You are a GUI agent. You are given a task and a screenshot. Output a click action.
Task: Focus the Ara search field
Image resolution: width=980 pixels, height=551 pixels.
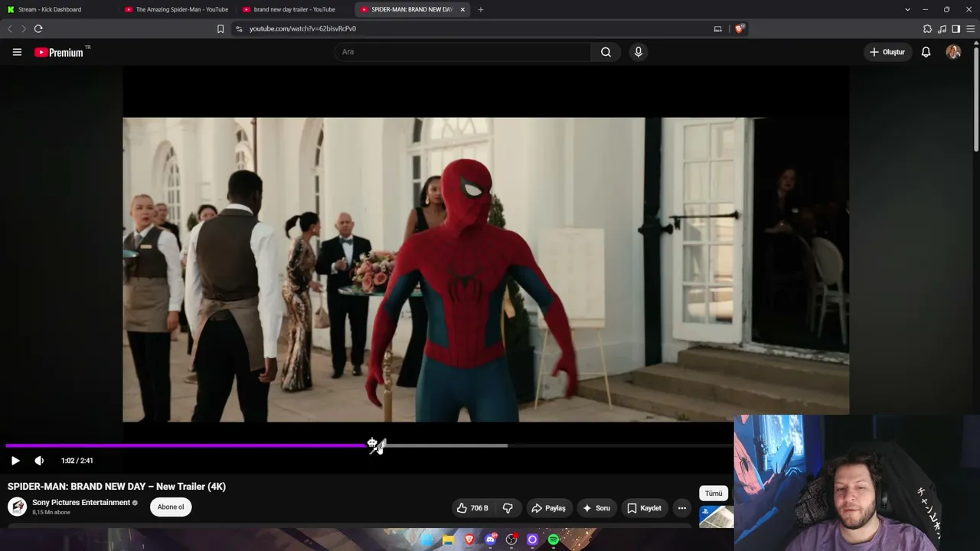coord(462,52)
